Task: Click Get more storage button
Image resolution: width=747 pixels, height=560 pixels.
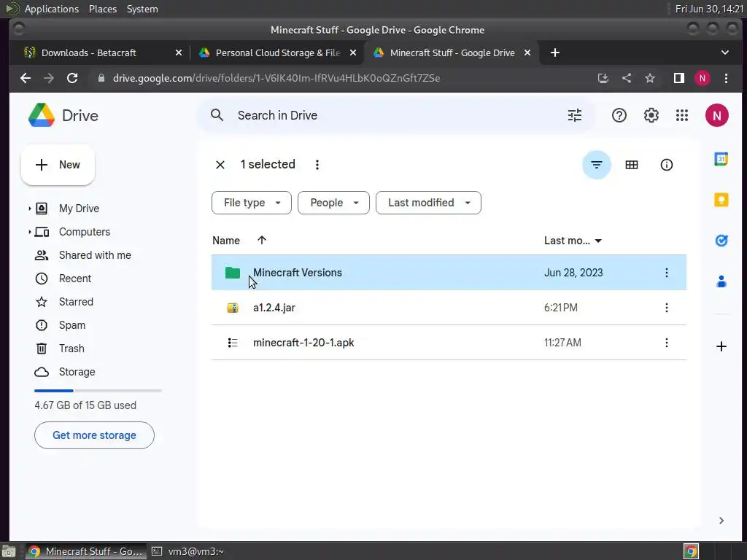Action: point(94,435)
